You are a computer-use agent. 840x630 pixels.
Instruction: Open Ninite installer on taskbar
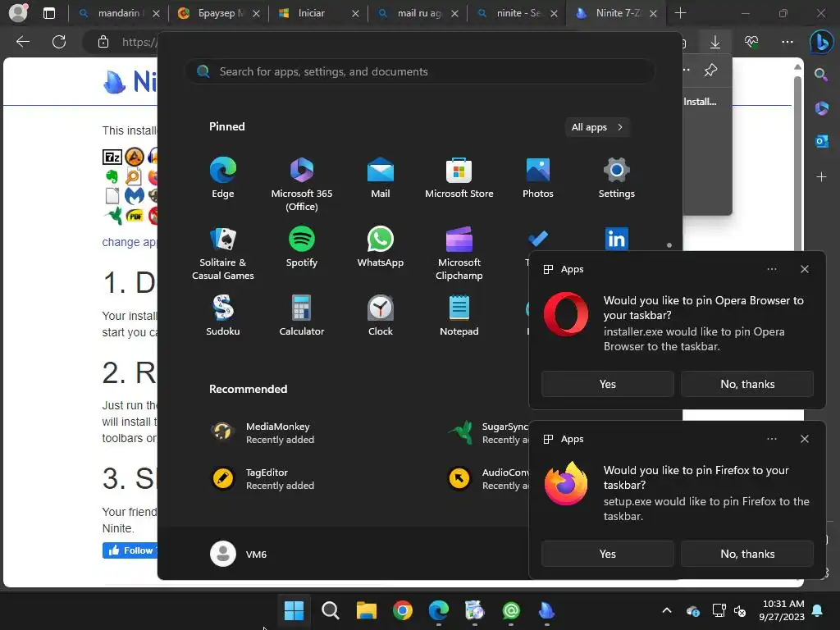[547, 610]
